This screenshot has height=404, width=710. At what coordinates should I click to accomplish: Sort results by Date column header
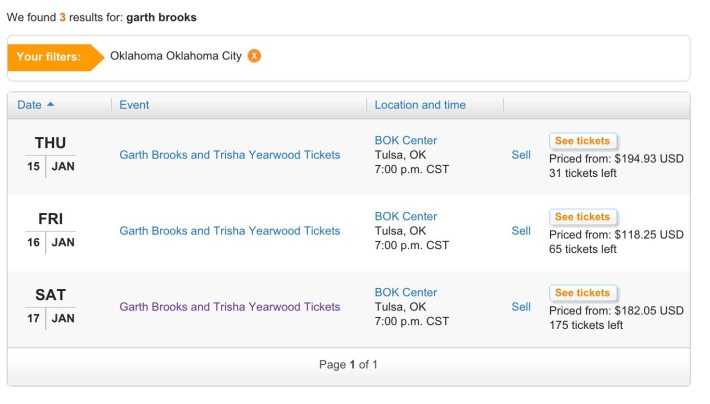29,105
